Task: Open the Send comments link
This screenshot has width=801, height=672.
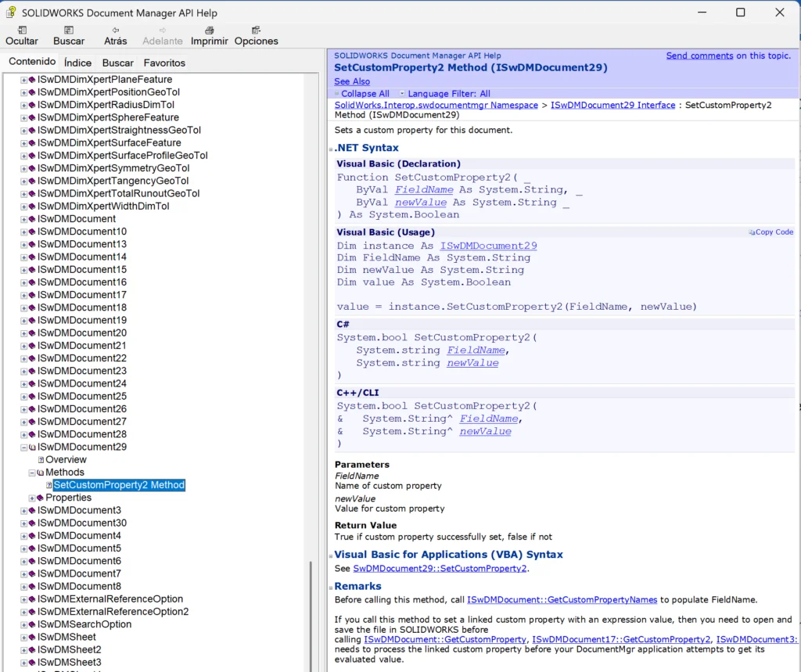Action: (x=699, y=56)
